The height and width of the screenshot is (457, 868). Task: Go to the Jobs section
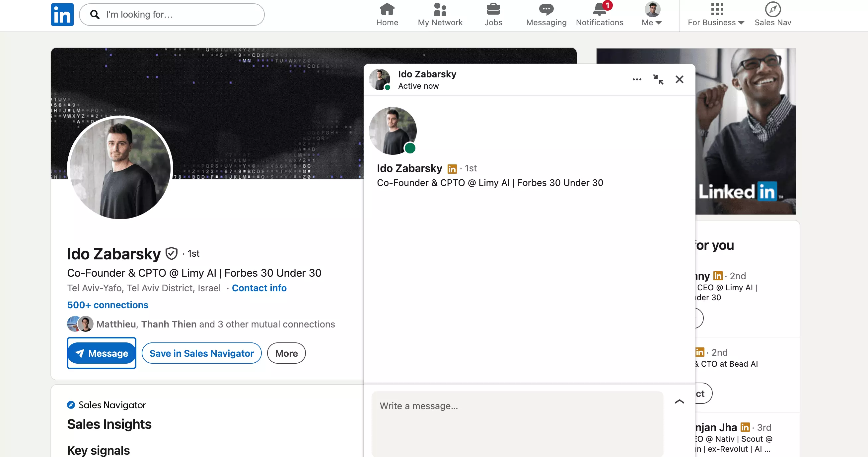click(x=493, y=15)
